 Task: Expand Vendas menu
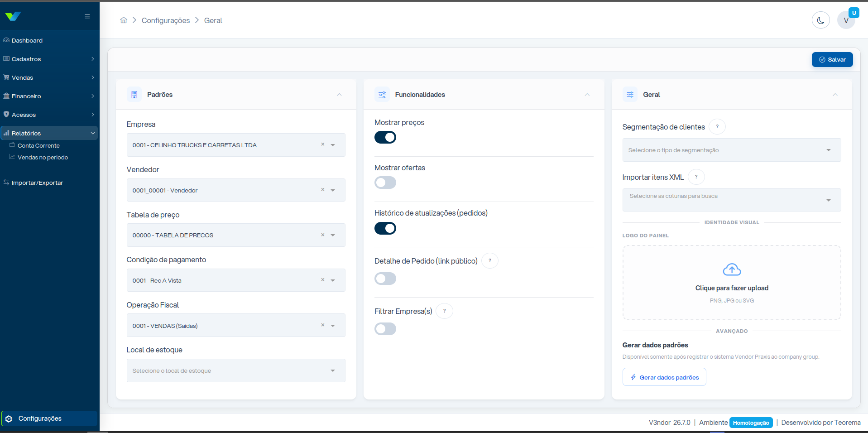(49, 77)
